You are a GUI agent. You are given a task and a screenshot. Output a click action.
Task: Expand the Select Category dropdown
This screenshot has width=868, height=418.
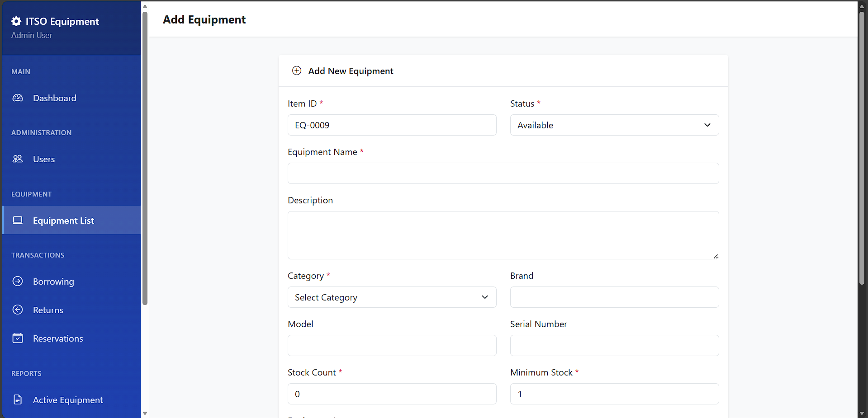pos(392,297)
